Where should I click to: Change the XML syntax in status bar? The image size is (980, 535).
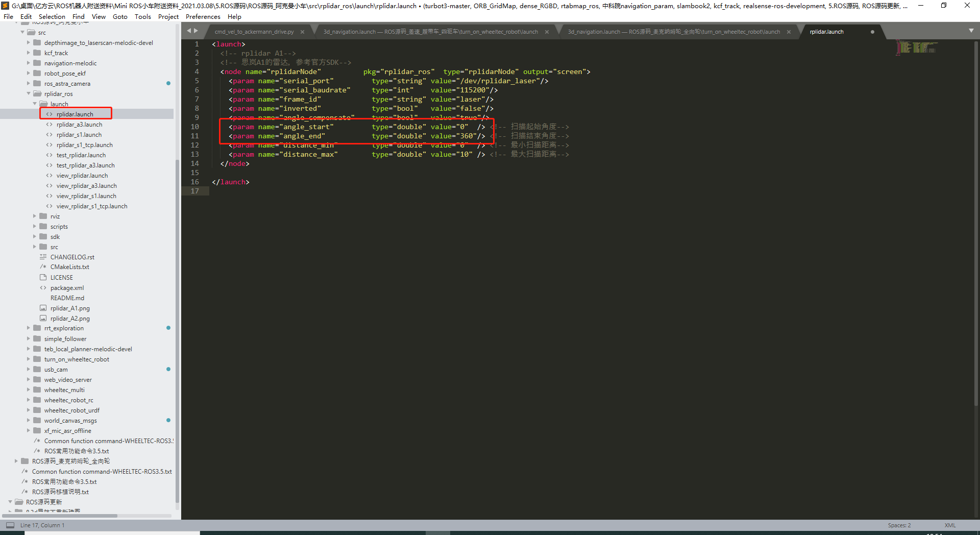click(950, 525)
